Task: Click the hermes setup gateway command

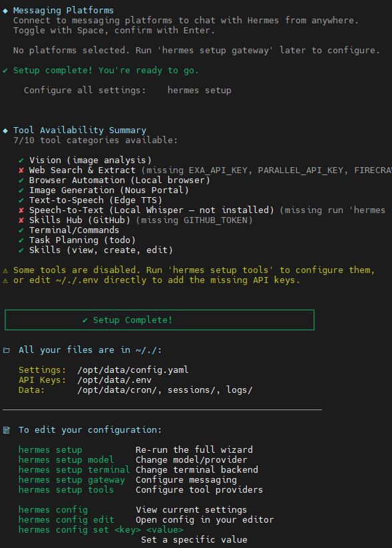Action: point(72,480)
